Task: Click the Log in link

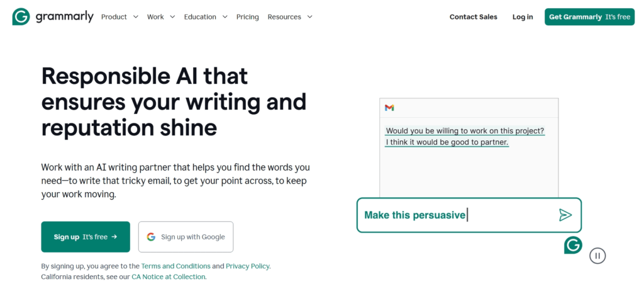Action: click(x=523, y=17)
